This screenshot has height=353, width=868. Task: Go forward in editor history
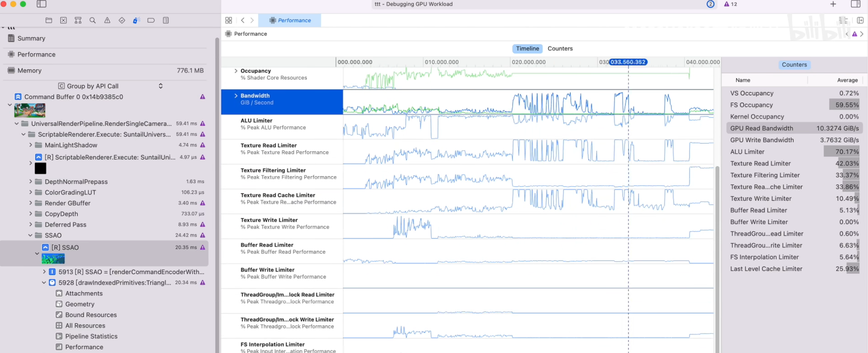click(x=252, y=20)
